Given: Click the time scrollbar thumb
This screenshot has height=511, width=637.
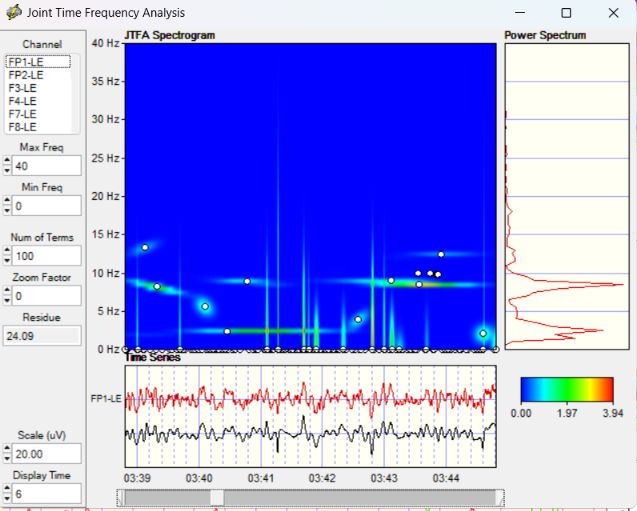Looking at the screenshot, I should click(217, 498).
